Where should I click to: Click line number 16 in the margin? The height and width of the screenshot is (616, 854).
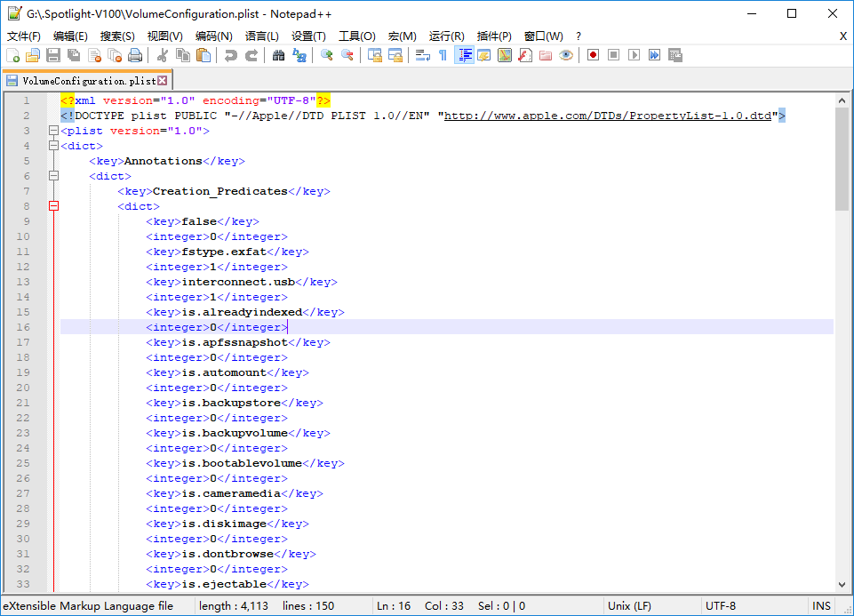[x=23, y=327]
